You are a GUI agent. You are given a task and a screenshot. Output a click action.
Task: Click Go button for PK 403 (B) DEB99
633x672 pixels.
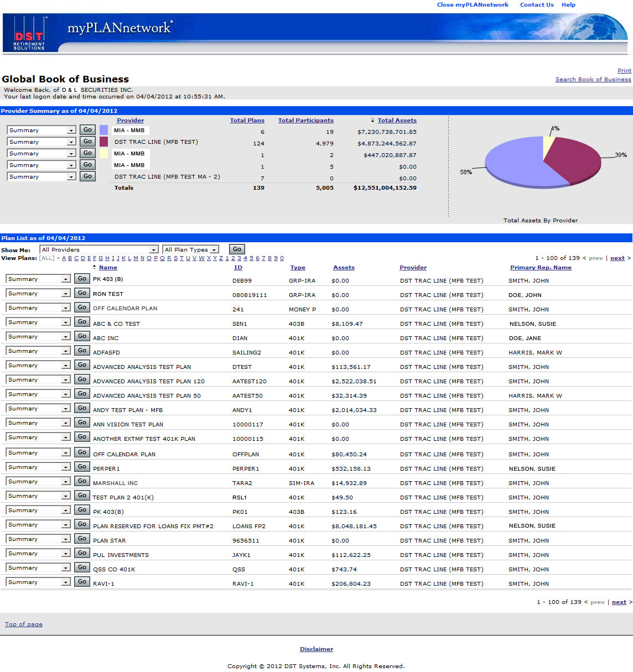pos(82,279)
